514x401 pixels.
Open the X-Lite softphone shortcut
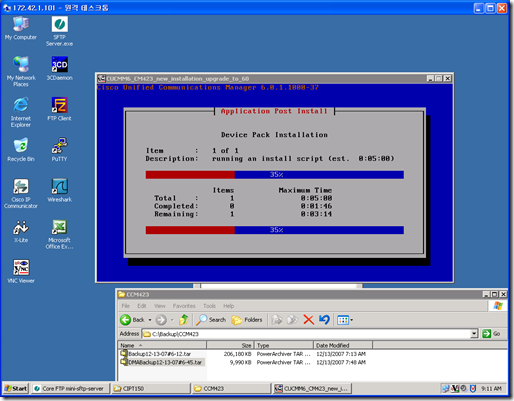point(21,231)
